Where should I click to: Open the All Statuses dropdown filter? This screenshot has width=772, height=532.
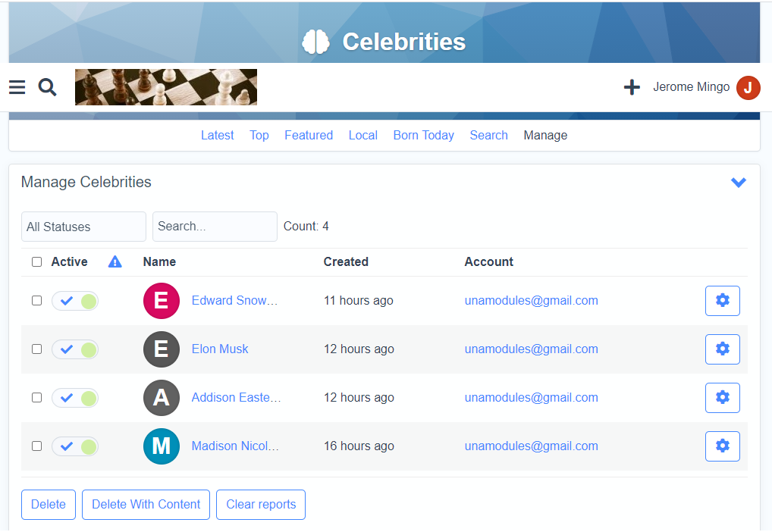coord(83,227)
